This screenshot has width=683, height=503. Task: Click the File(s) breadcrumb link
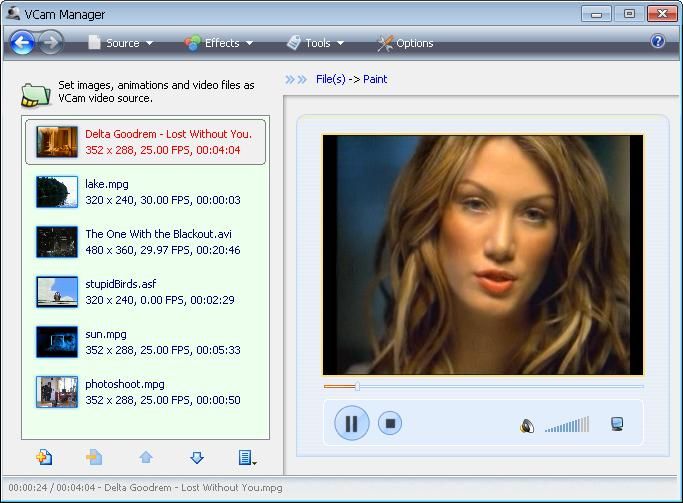tap(331, 79)
